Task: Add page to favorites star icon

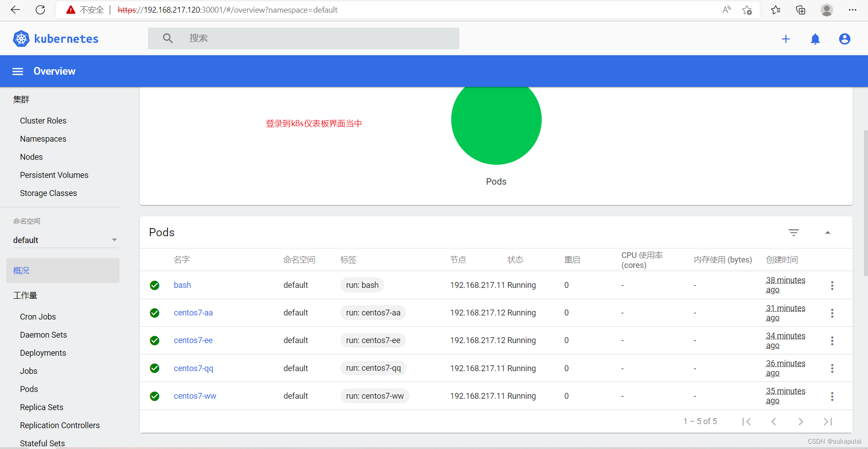Action: [x=747, y=10]
